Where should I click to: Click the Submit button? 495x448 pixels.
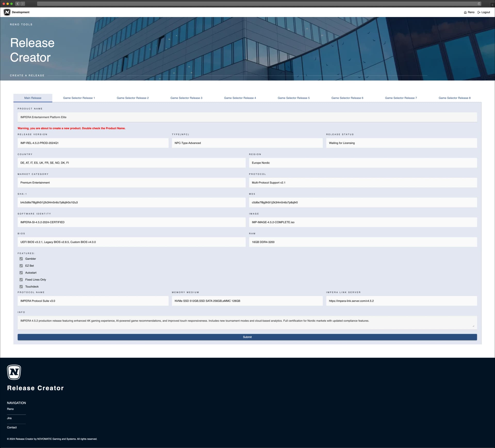[x=247, y=337]
